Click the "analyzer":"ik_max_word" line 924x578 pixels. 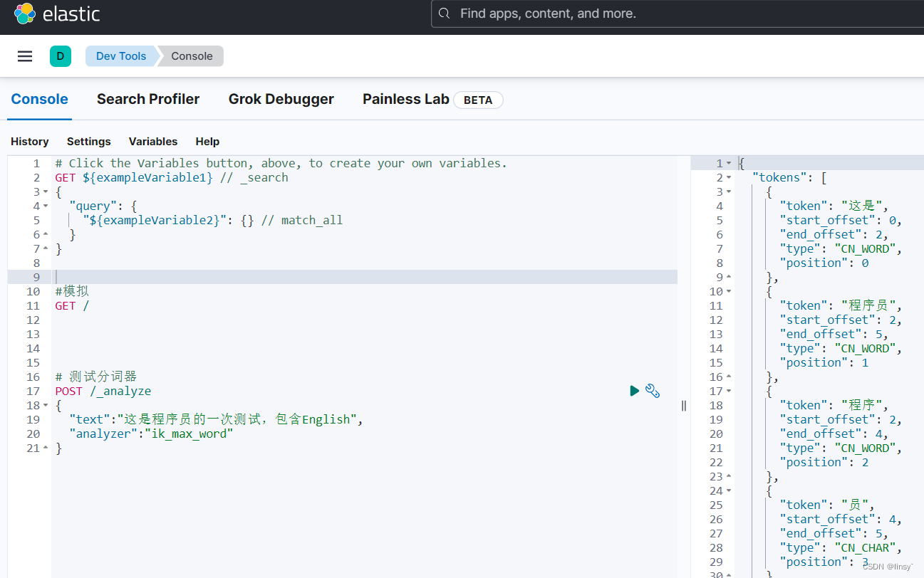point(151,433)
